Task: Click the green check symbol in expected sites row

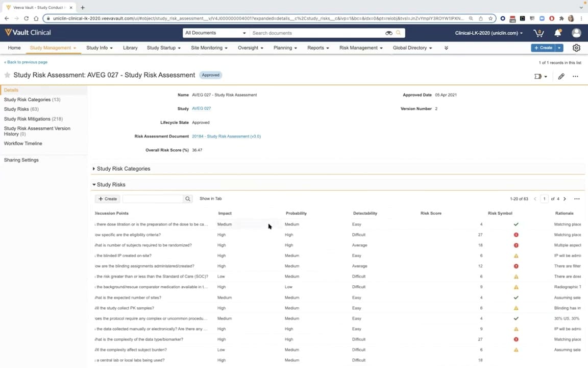Action: [x=516, y=297]
